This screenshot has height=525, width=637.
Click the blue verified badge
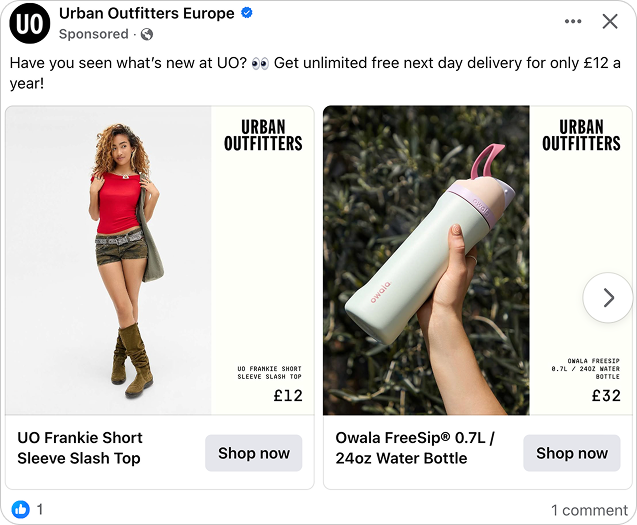(247, 13)
